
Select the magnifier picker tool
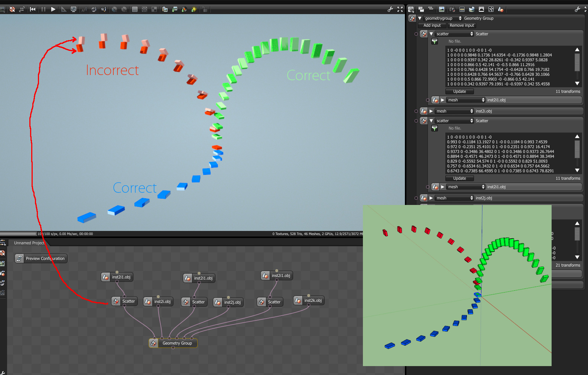point(104,9)
